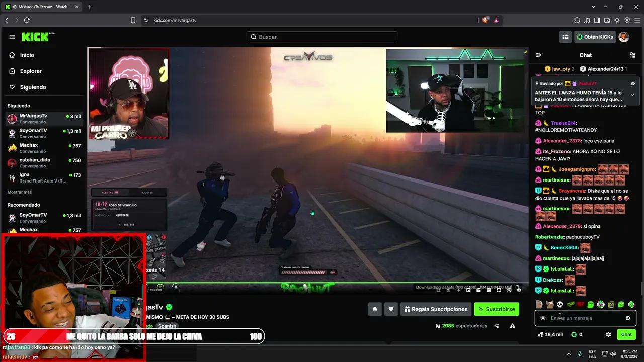Show the browser sidebar panel
The image size is (644, 362).
pos(597,20)
